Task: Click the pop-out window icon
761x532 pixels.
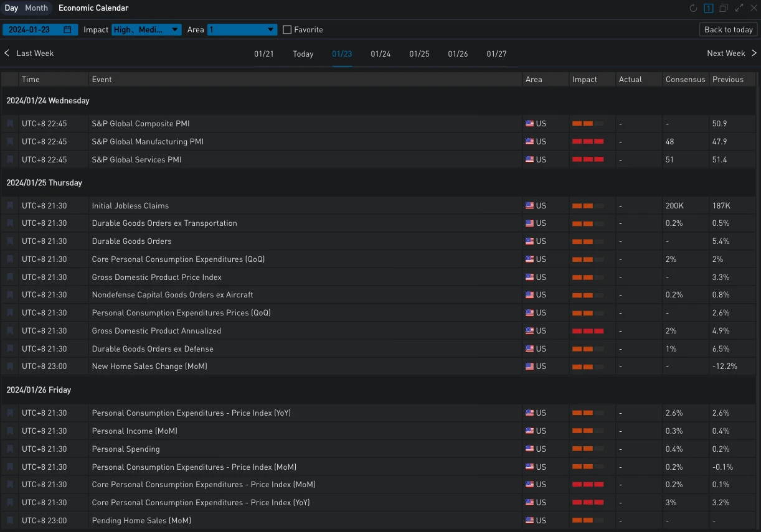Action: point(724,8)
